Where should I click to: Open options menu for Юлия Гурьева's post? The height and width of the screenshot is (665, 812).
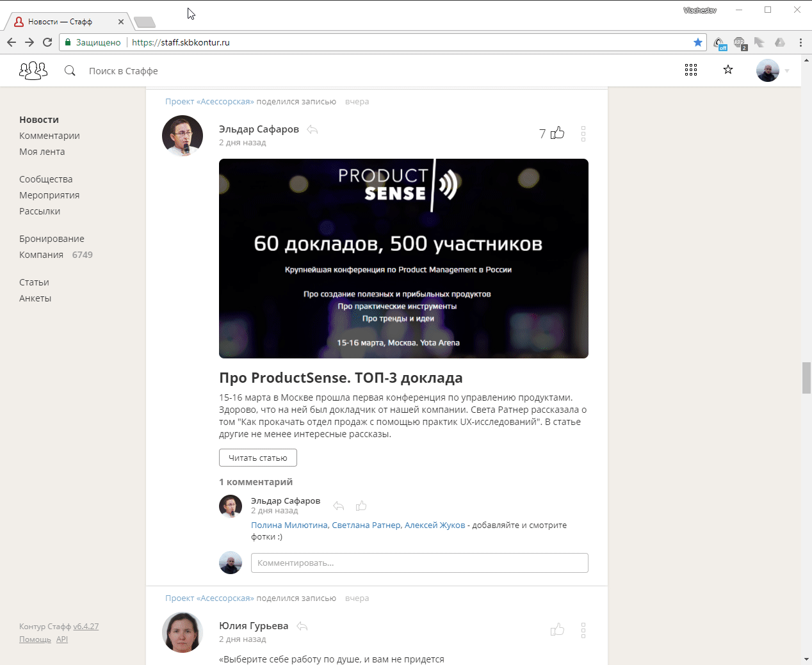(583, 630)
